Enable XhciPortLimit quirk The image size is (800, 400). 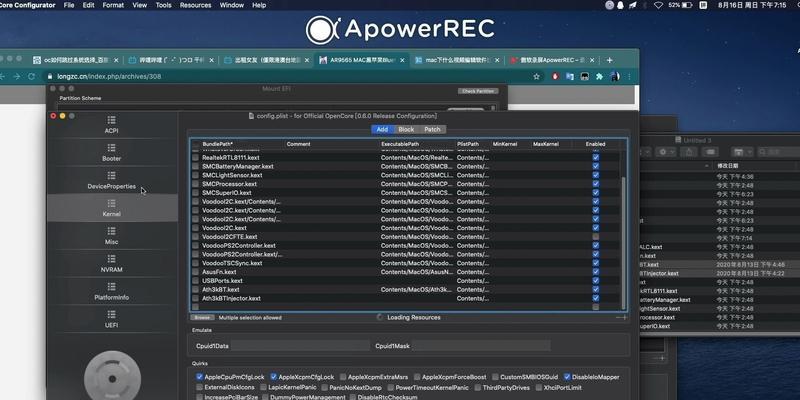pyautogui.click(x=540, y=388)
